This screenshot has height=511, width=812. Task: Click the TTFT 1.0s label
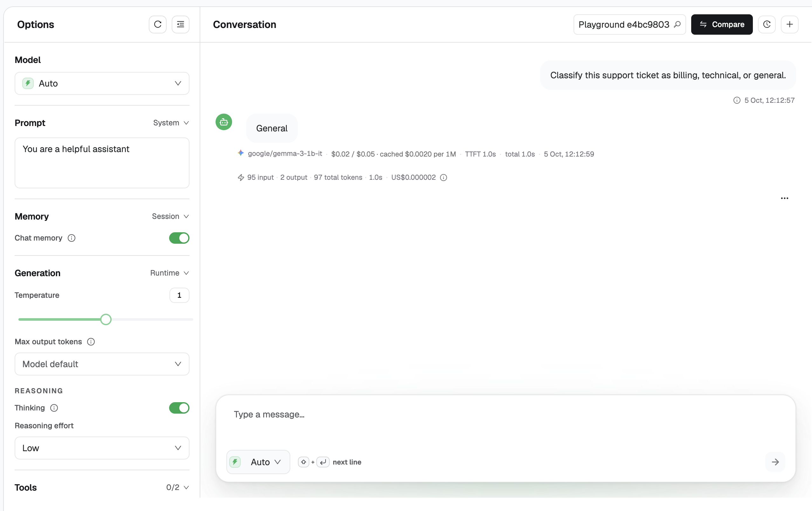click(480, 154)
